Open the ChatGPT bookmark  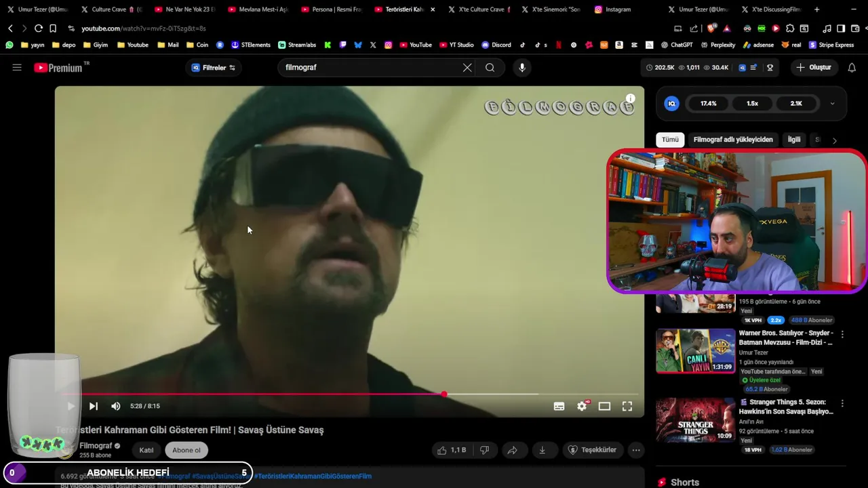tap(676, 45)
